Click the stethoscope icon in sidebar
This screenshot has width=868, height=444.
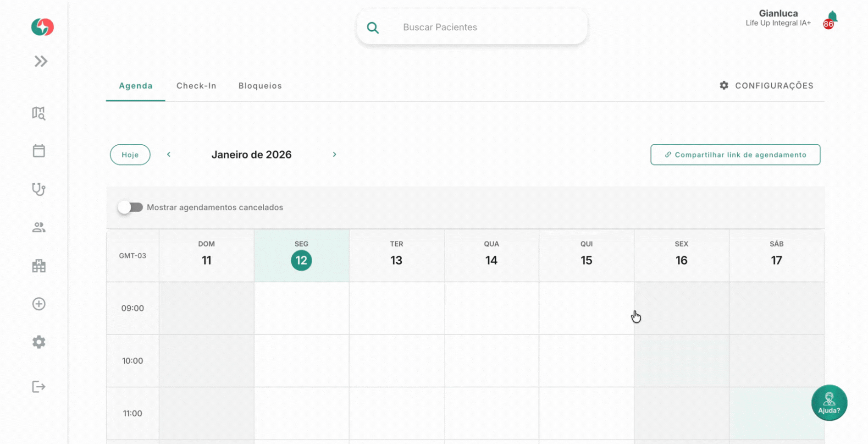(x=39, y=189)
